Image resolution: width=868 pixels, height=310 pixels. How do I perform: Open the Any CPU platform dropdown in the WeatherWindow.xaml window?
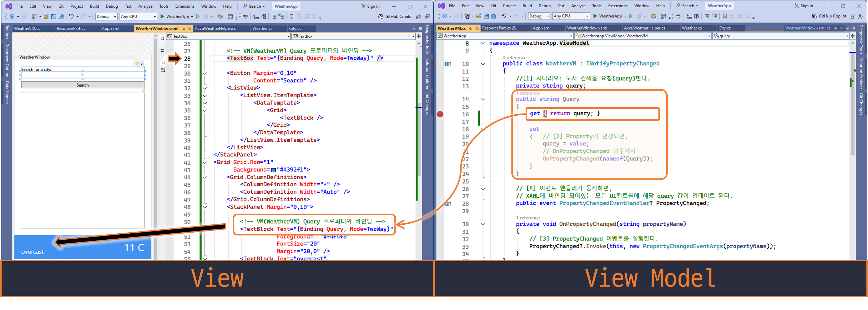[x=138, y=17]
